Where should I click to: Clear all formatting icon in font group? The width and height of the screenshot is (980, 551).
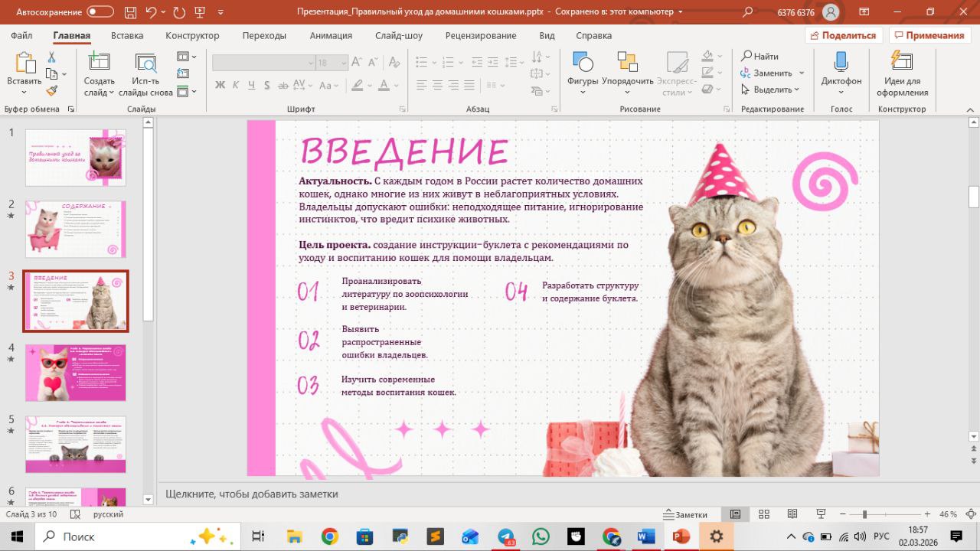point(394,63)
